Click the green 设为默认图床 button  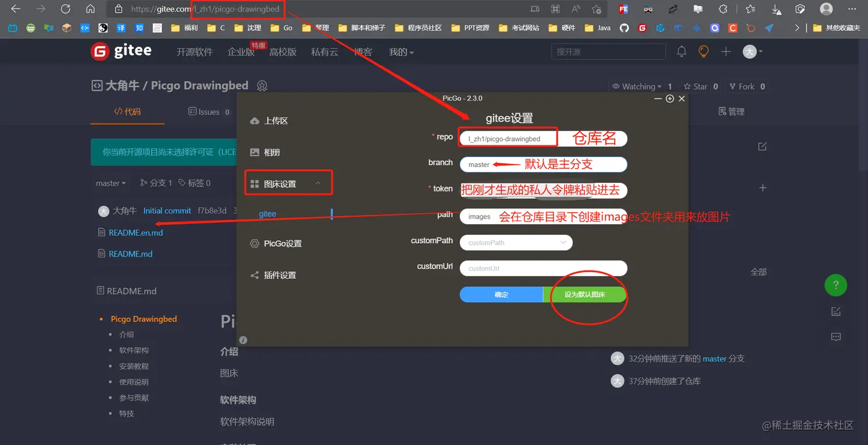coord(584,294)
